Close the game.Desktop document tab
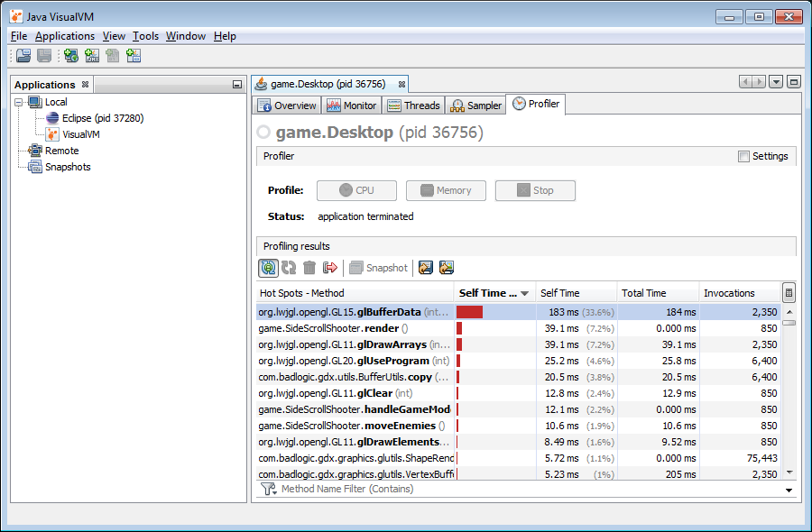The width and height of the screenshot is (812, 532). click(401, 84)
